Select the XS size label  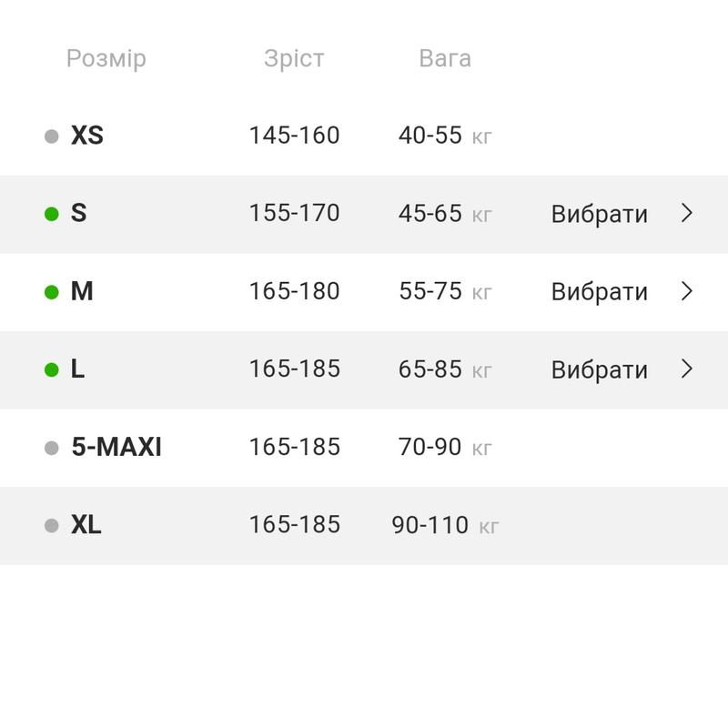click(87, 136)
